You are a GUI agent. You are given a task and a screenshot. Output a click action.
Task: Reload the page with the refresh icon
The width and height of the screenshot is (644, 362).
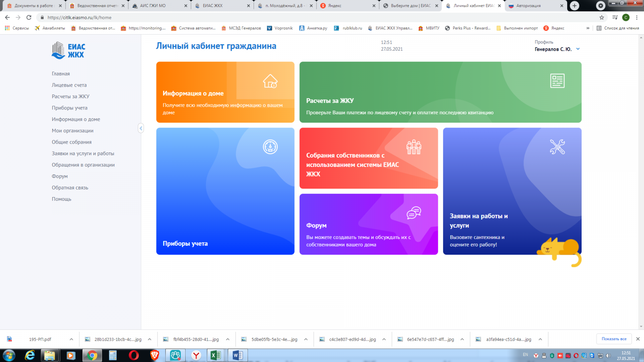click(x=29, y=17)
